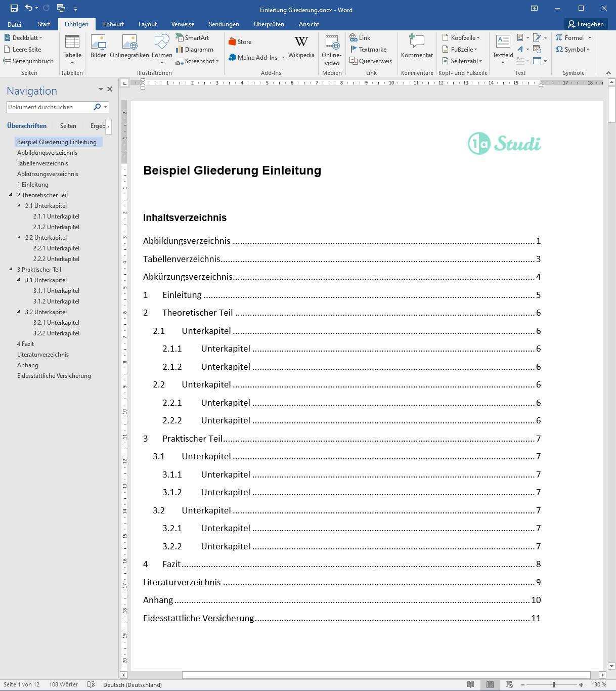Click the Bilder icon to insert pictures
This screenshot has width=616, height=691.
98,47
